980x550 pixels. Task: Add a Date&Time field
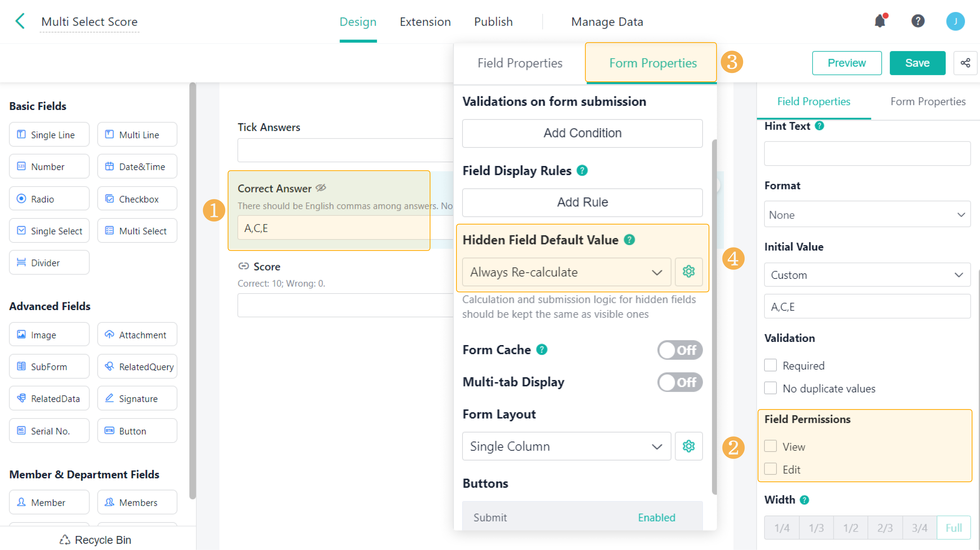[x=137, y=166]
